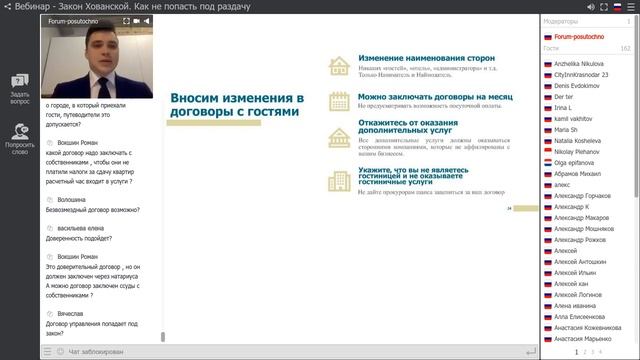This screenshot has height=360, width=640.
Task: Toggle the camera icon on presenter video
Action: (x=136, y=21)
